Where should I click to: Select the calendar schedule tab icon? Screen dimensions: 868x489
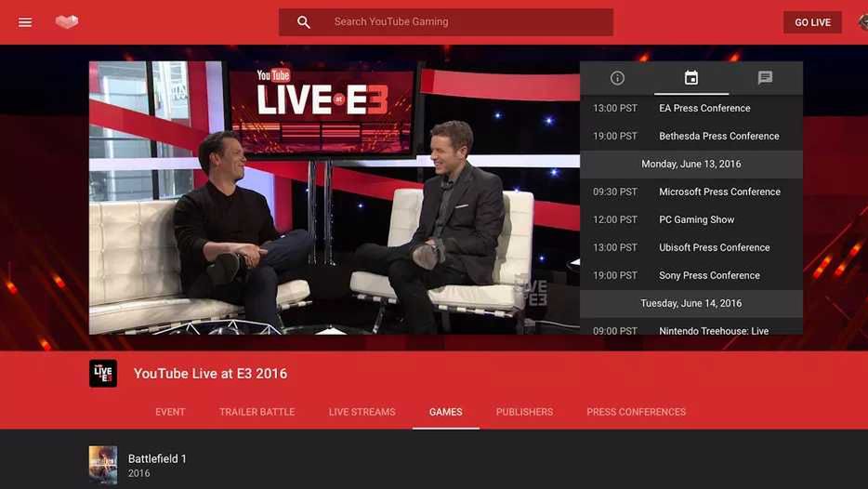(690, 78)
